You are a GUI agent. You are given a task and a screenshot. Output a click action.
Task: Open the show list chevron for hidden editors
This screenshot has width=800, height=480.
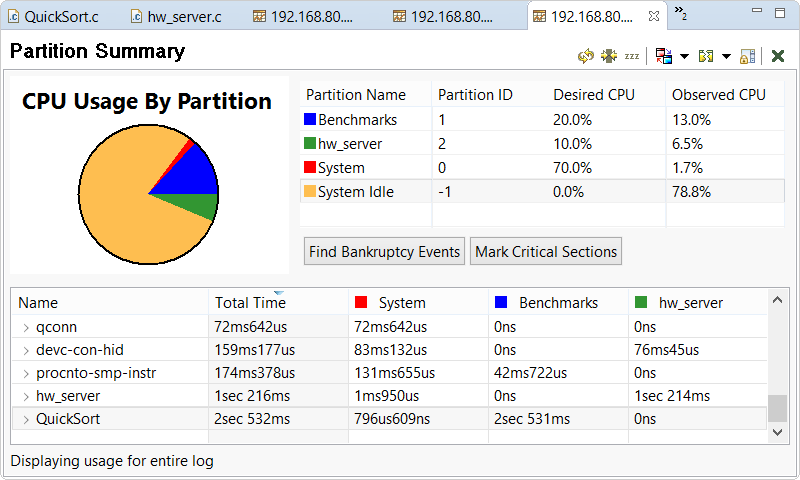coord(680,14)
